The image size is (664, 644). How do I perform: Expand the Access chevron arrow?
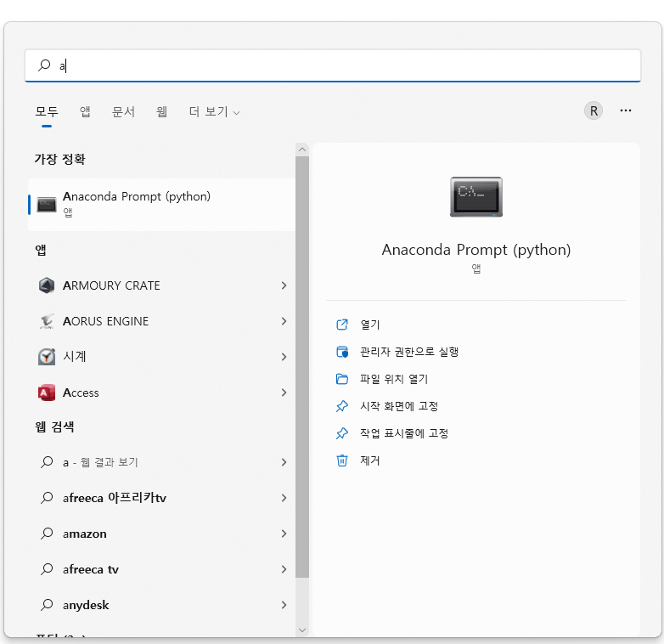[284, 393]
